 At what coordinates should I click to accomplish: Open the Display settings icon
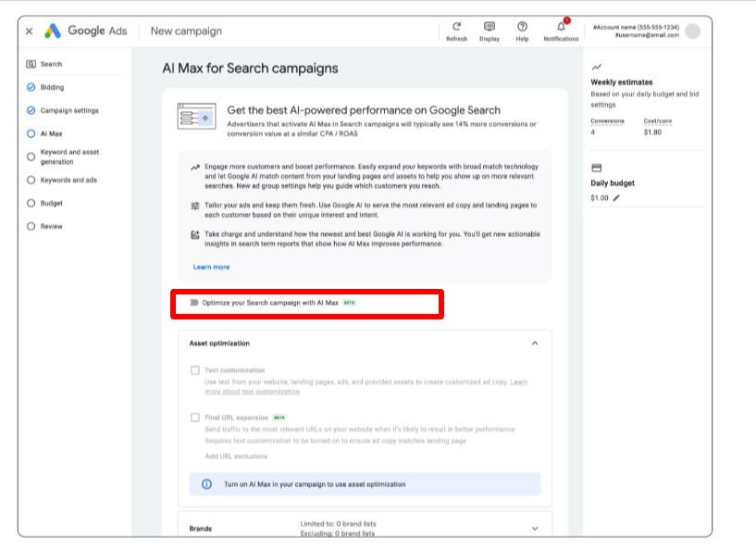490,28
